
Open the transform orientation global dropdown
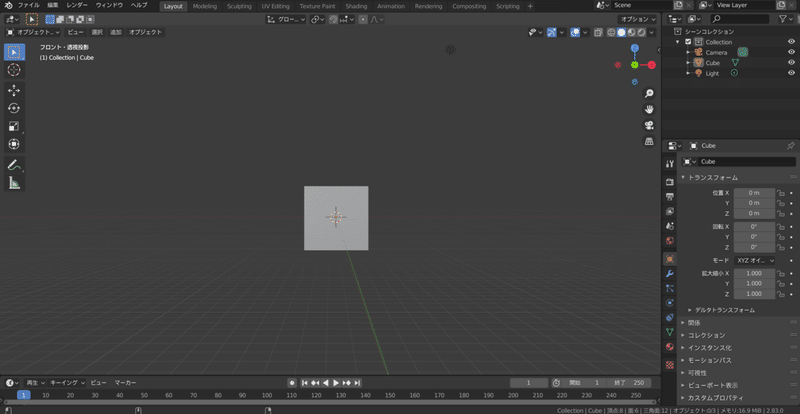click(x=286, y=19)
